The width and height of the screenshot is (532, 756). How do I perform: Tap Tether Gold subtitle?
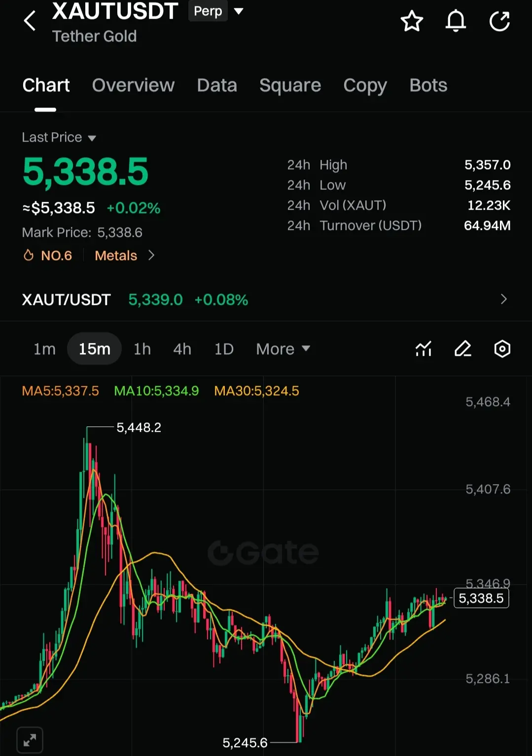tap(94, 36)
